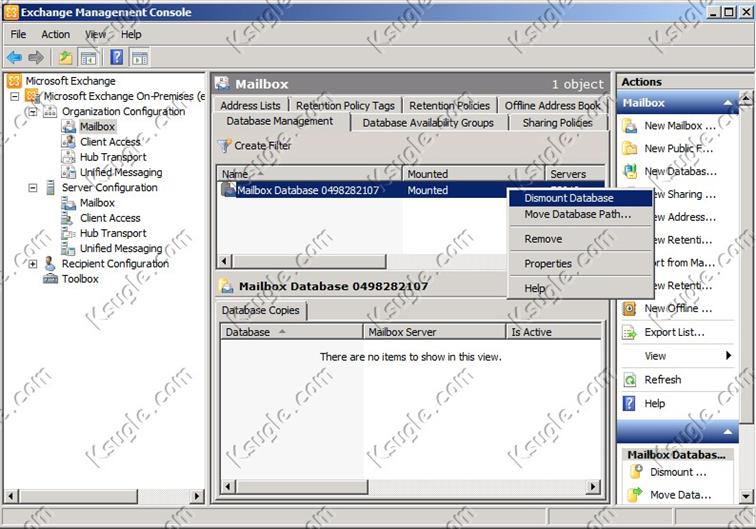Viewport: 756px width, 529px height.
Task: Switch to the Address Lists tab
Action: point(250,105)
